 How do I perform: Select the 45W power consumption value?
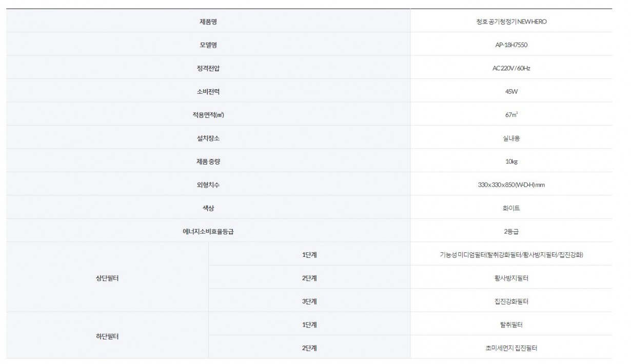[x=510, y=92]
